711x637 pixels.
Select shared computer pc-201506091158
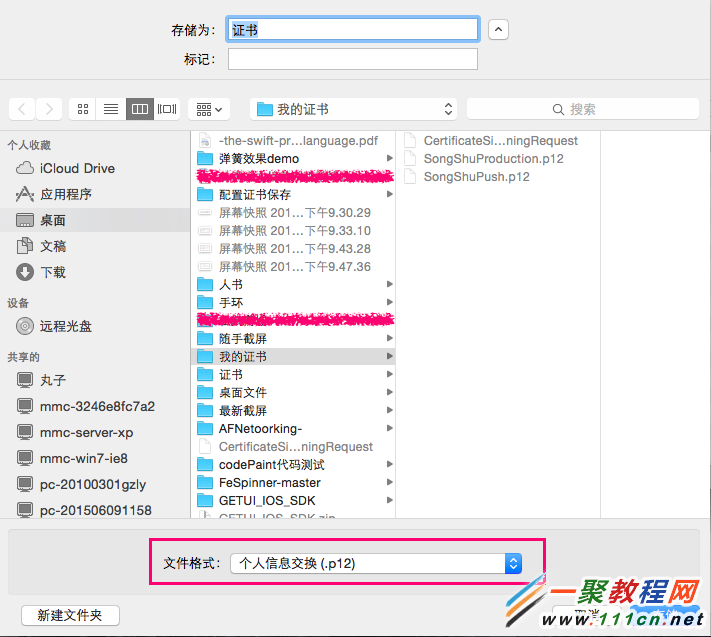pos(95,510)
